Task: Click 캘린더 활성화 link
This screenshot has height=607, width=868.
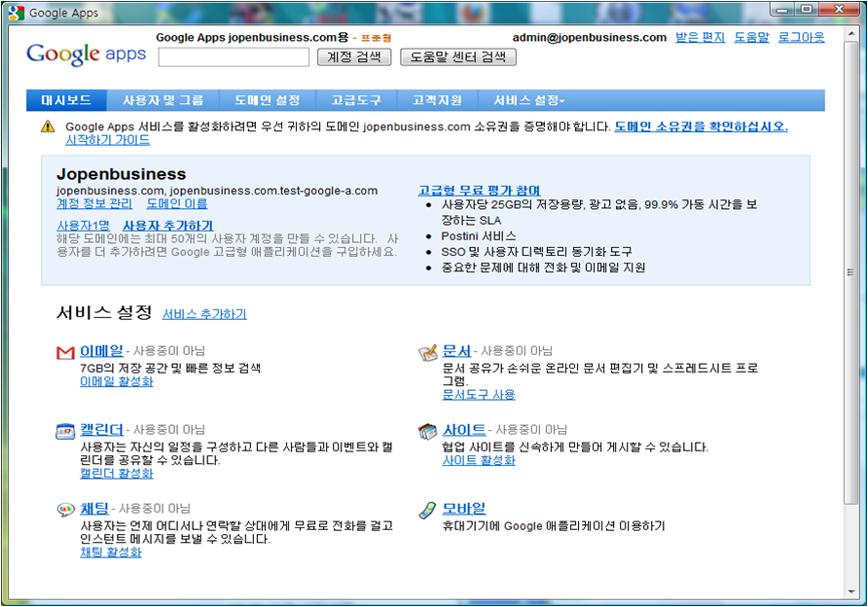Action: pos(117,474)
